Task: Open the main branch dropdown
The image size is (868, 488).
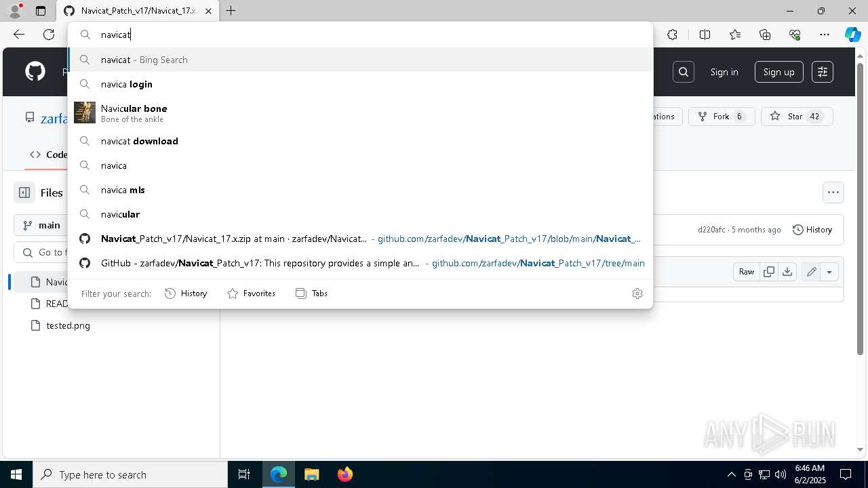Action: tap(41, 225)
